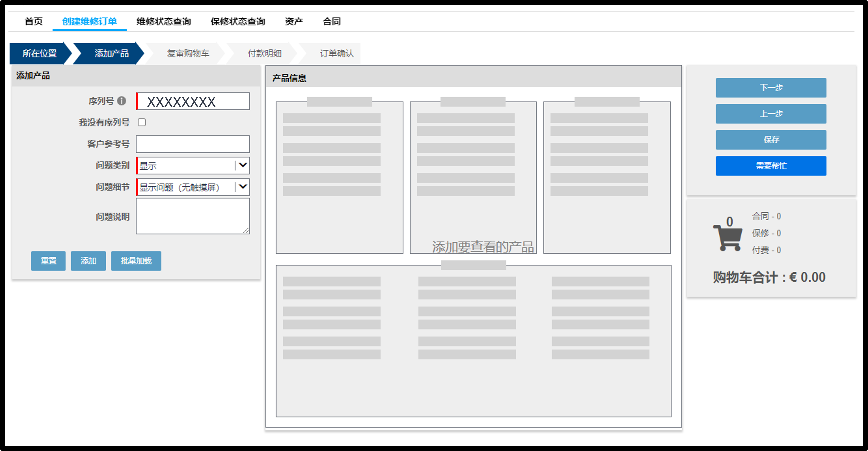Focus the 问题说明 text area

pyautogui.click(x=193, y=216)
